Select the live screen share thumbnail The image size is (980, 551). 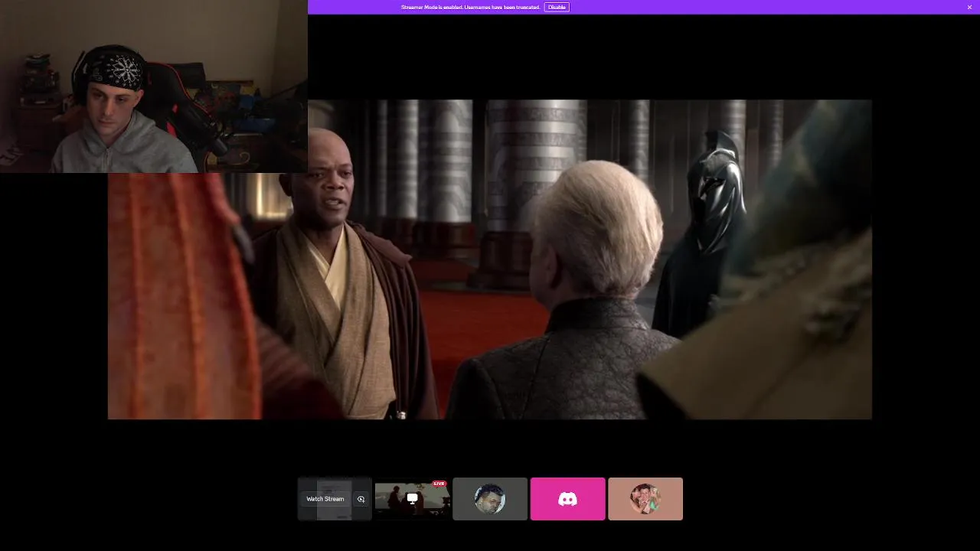(x=412, y=499)
